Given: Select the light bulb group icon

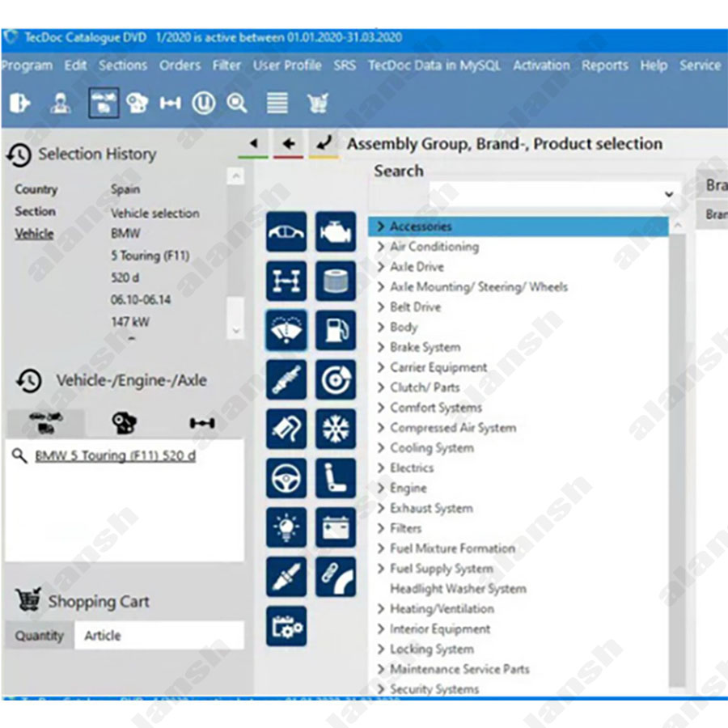Looking at the screenshot, I should pyautogui.click(x=286, y=527).
